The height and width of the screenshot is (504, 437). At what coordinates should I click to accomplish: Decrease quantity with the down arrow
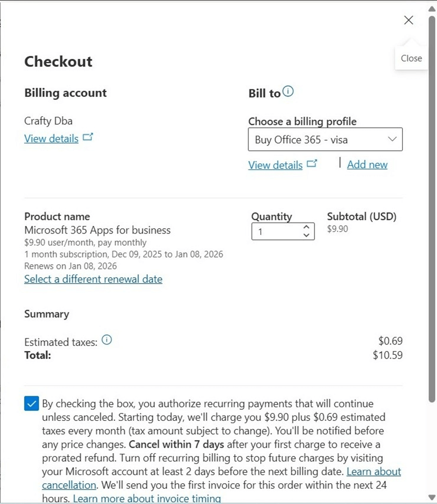point(306,235)
